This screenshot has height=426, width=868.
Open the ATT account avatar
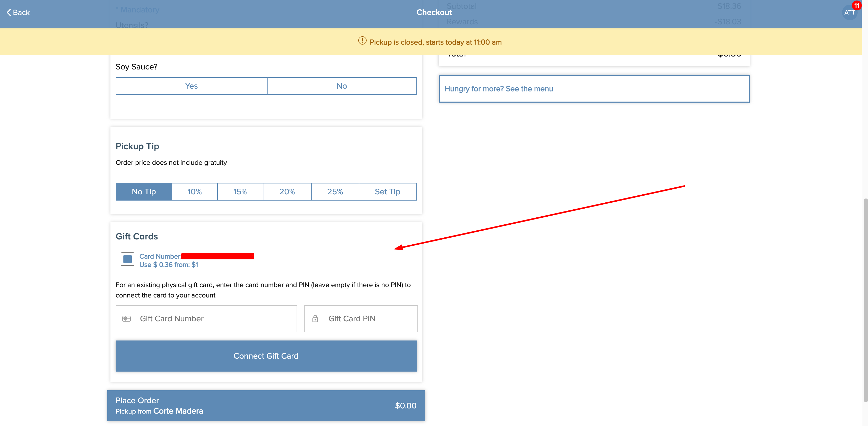tap(849, 12)
